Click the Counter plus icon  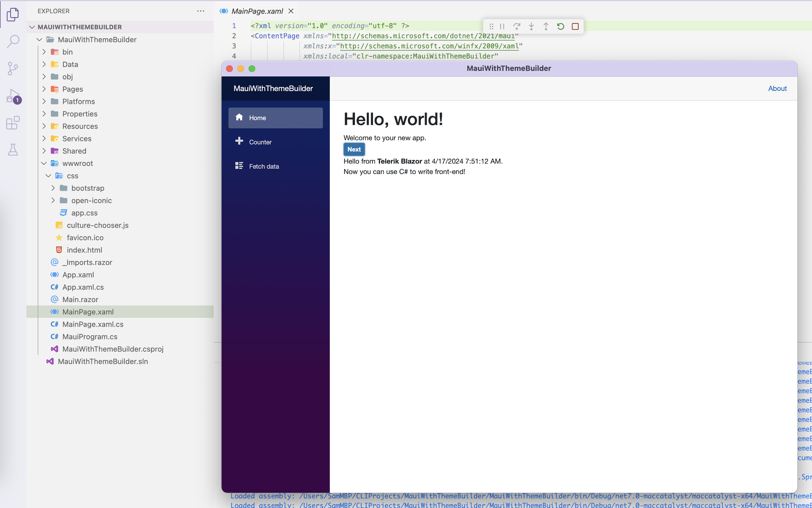coord(239,141)
